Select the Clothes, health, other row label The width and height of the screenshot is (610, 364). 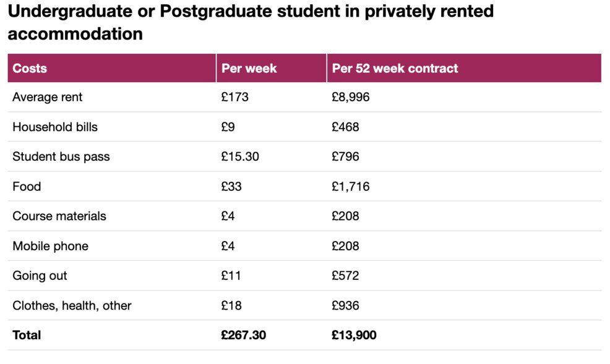(72, 305)
